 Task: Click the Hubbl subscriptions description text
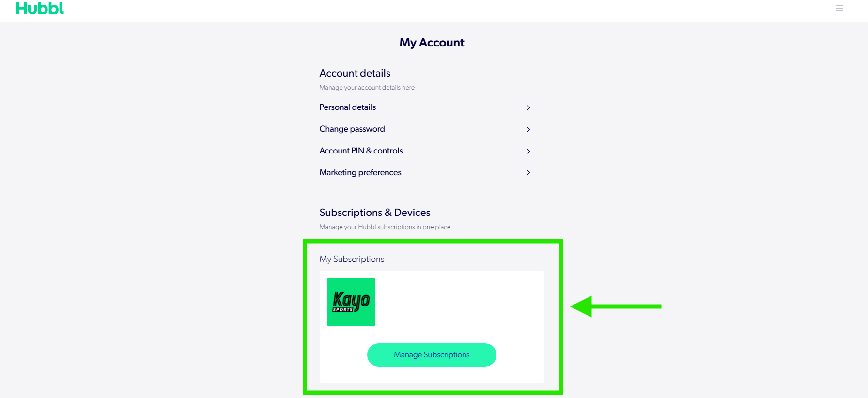click(x=385, y=227)
